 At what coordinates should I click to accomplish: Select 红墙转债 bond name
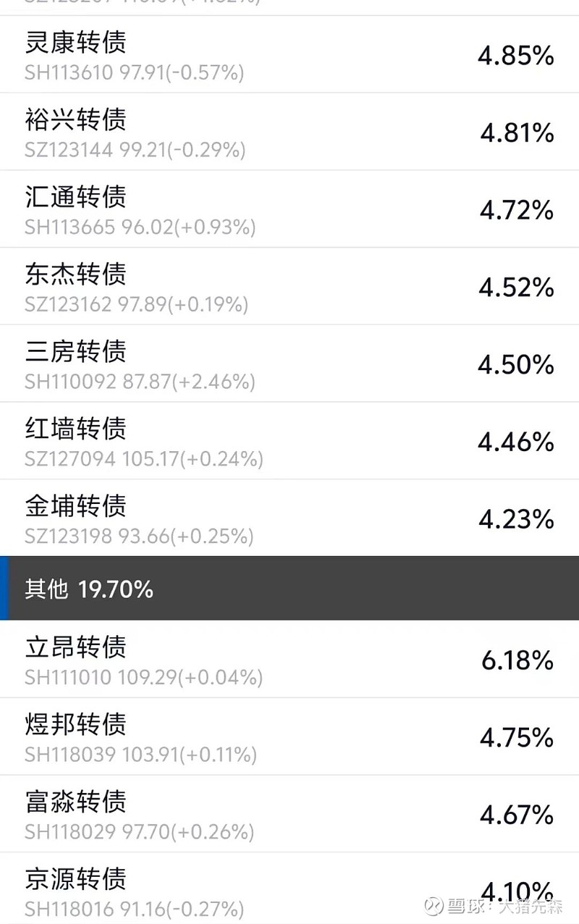(75, 429)
